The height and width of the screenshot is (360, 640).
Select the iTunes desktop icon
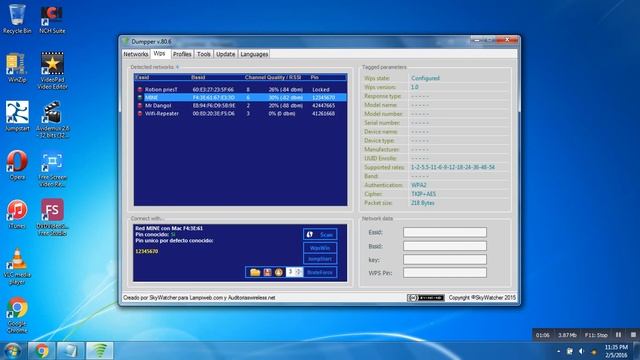[17, 214]
